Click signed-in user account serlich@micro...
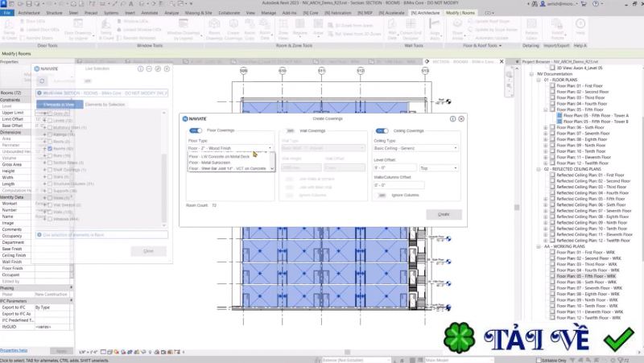644x363 pixels. click(561, 4)
